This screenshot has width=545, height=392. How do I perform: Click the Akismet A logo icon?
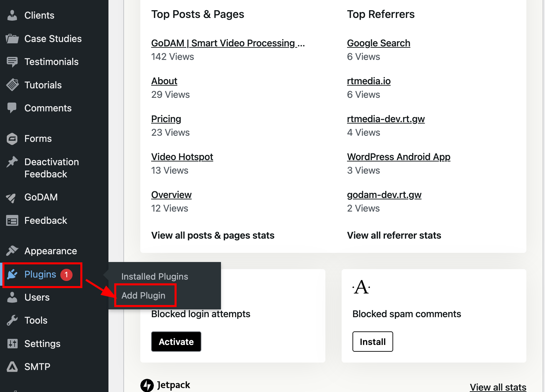coord(361,287)
